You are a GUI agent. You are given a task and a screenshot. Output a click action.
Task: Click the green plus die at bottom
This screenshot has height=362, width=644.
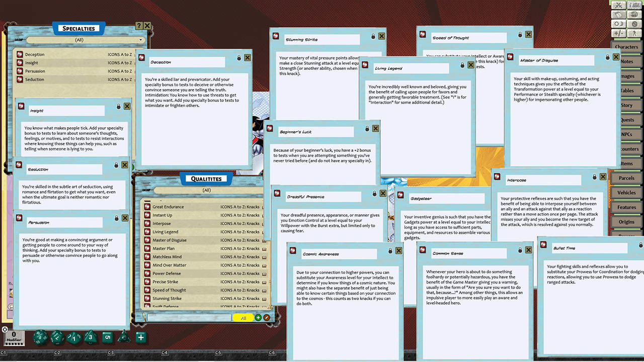(x=141, y=337)
